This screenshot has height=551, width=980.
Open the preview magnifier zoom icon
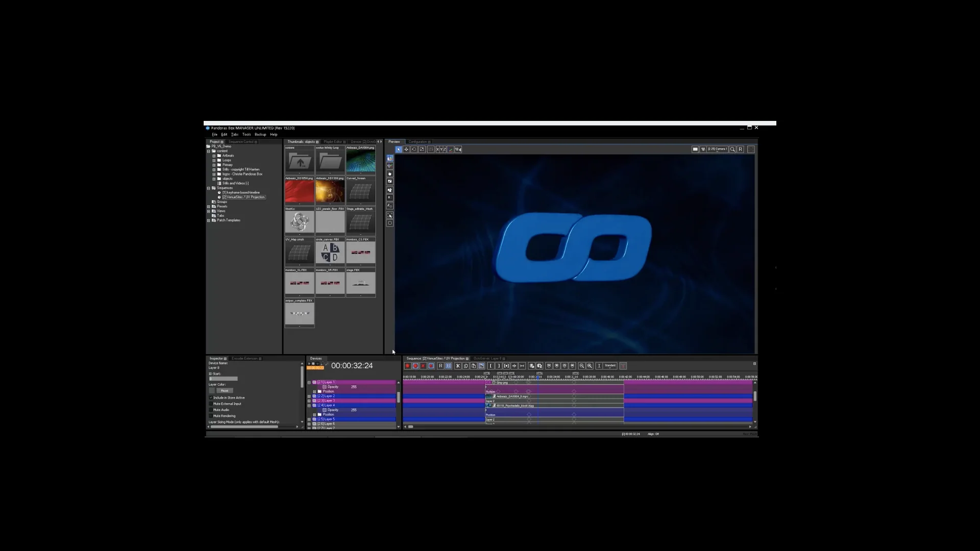732,149
